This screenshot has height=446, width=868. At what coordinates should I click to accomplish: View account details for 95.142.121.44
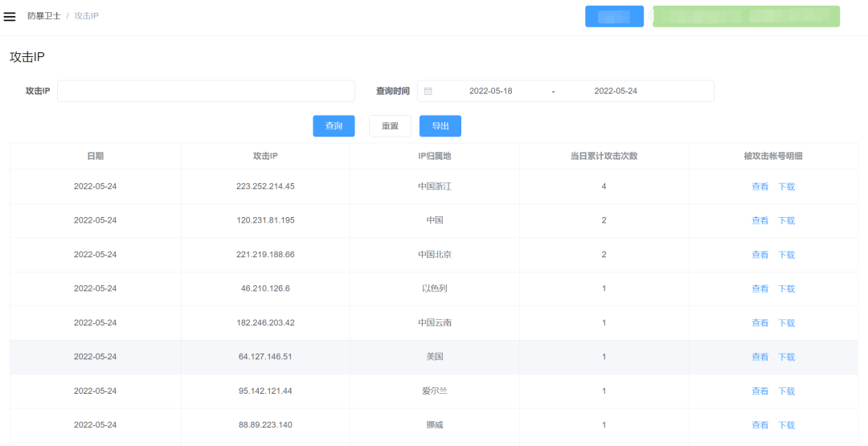pos(759,391)
